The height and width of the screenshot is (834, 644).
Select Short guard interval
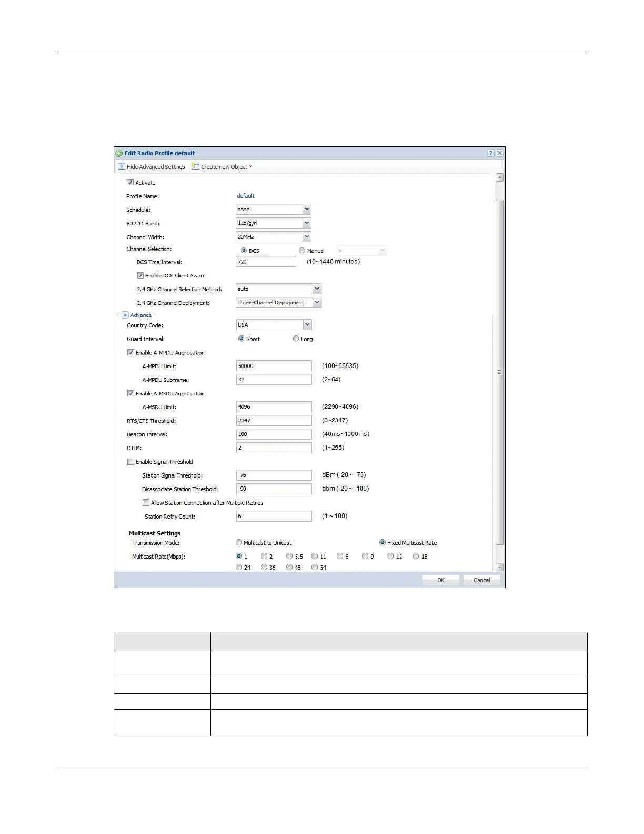pos(241,339)
